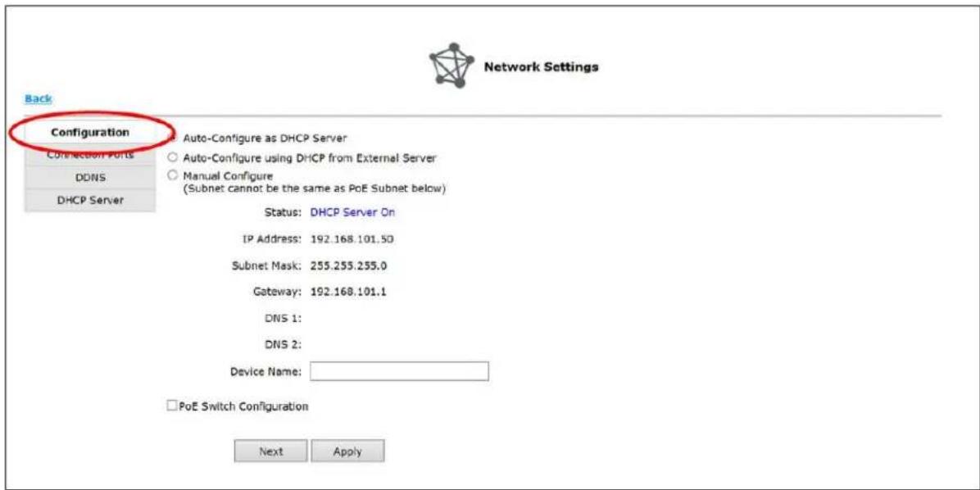Enable the PoE Switch Configuration checkbox
Image resolution: width=980 pixels, height=490 pixels.
point(171,406)
